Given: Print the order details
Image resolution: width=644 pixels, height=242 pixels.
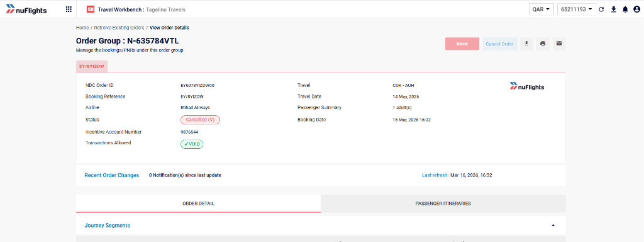Looking at the screenshot, I should click(x=543, y=43).
